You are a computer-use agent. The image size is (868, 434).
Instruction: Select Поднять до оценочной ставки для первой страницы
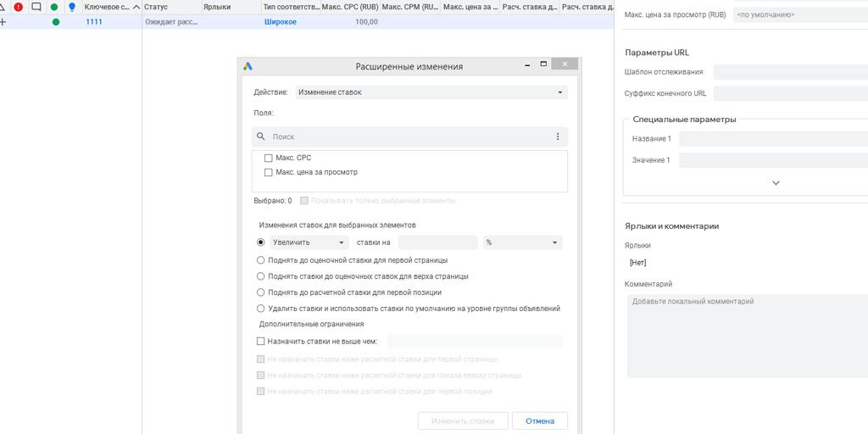point(261,260)
